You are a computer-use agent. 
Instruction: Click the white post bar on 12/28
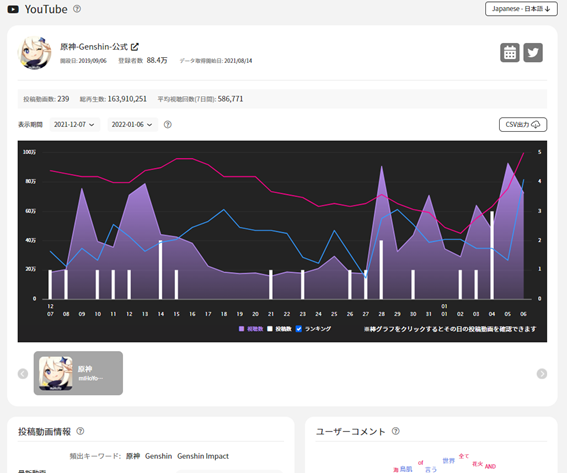click(381, 270)
